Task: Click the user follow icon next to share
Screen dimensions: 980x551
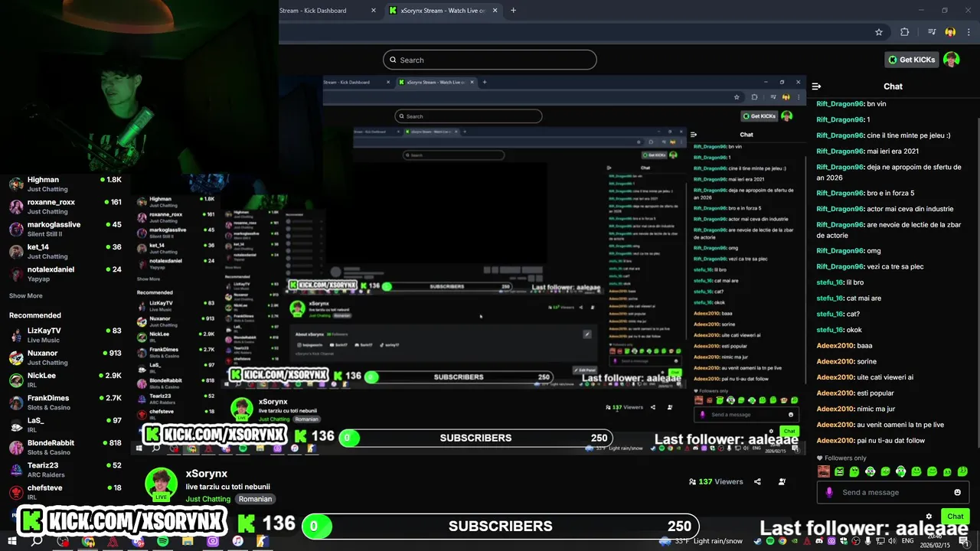Action: click(x=782, y=481)
